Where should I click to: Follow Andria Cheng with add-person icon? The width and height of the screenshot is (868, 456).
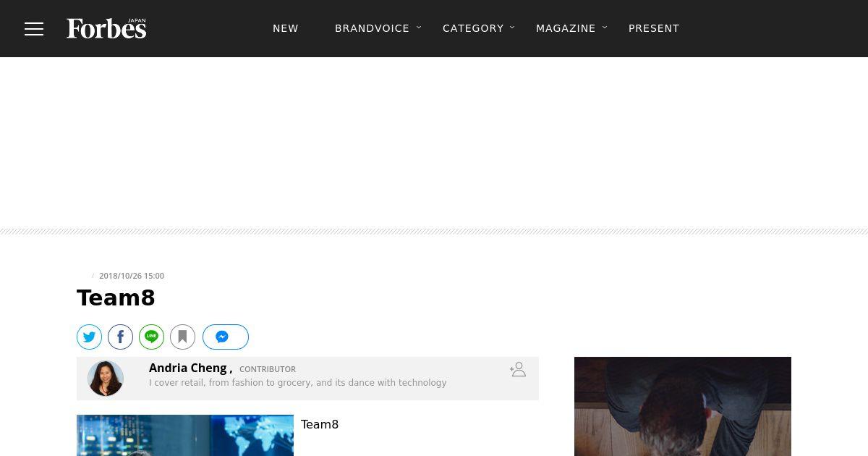(517, 369)
